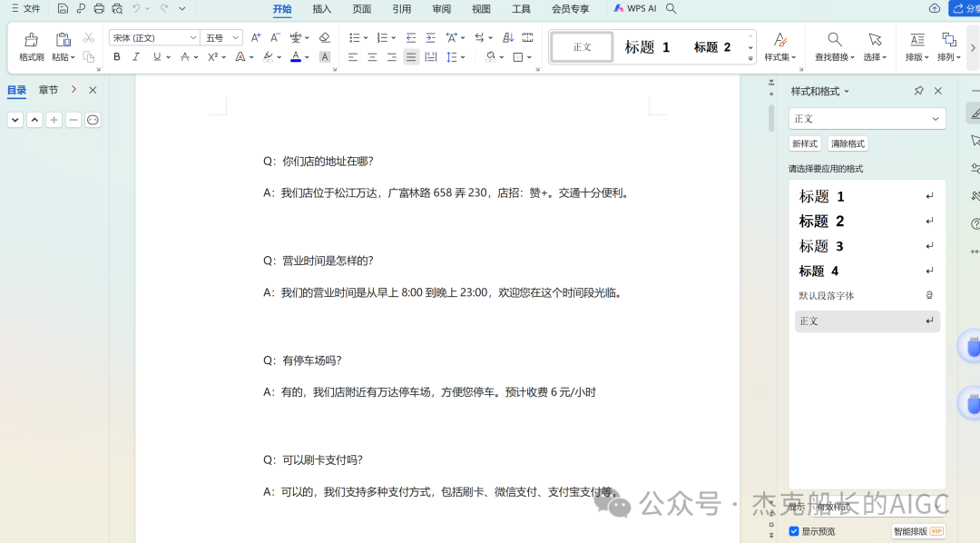
Task: Apply 标题 1 style from ribbon gallery
Action: [x=648, y=47]
